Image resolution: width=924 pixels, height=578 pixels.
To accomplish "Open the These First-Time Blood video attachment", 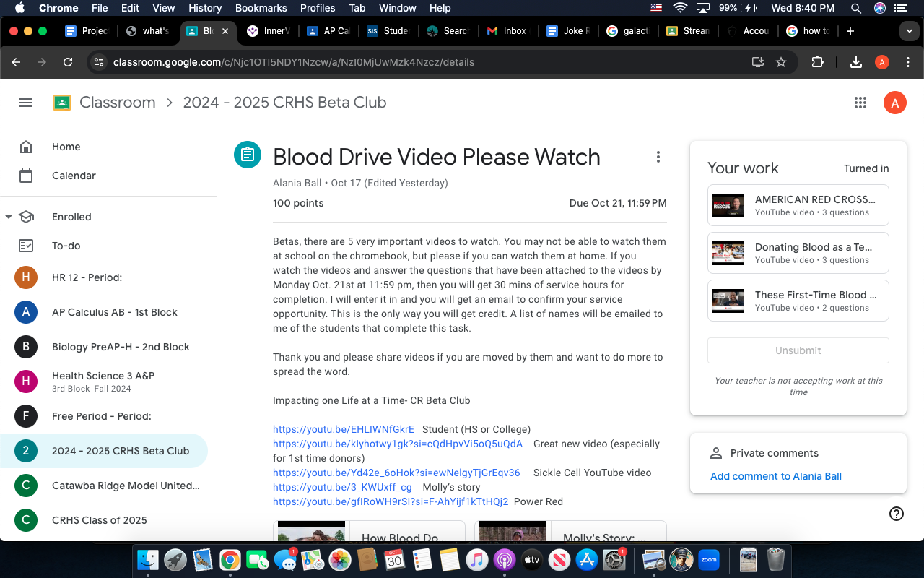I will click(x=798, y=301).
